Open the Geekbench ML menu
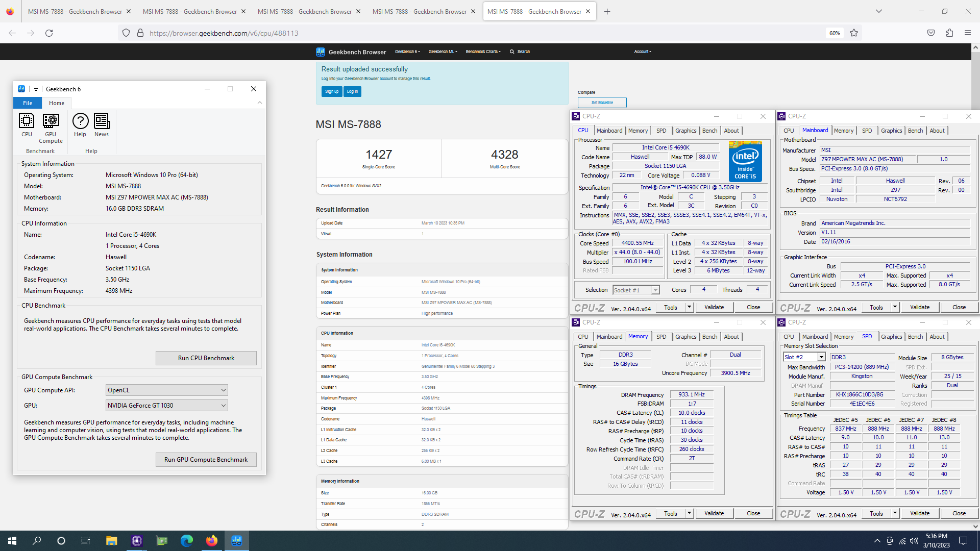This screenshot has height=551, width=980. pos(443,52)
